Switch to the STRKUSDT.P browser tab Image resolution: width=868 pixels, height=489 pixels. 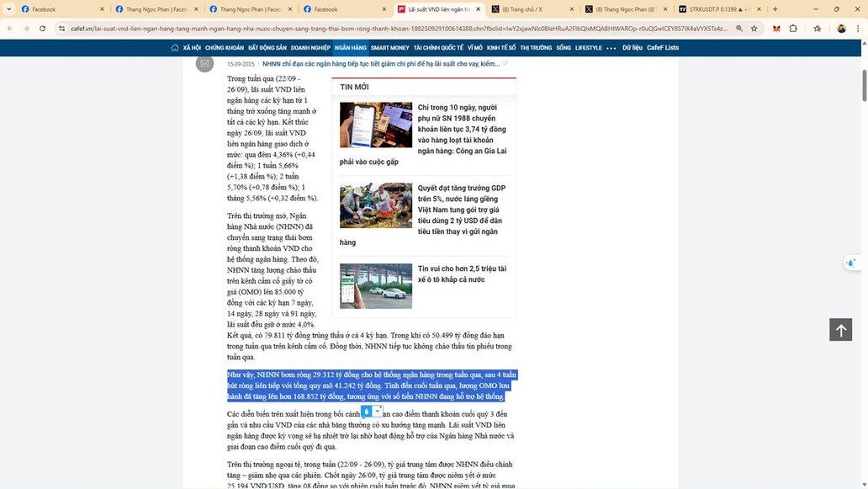[x=719, y=9]
